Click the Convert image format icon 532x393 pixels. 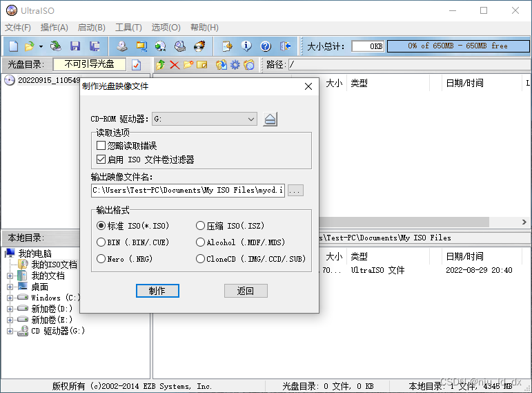click(x=141, y=46)
